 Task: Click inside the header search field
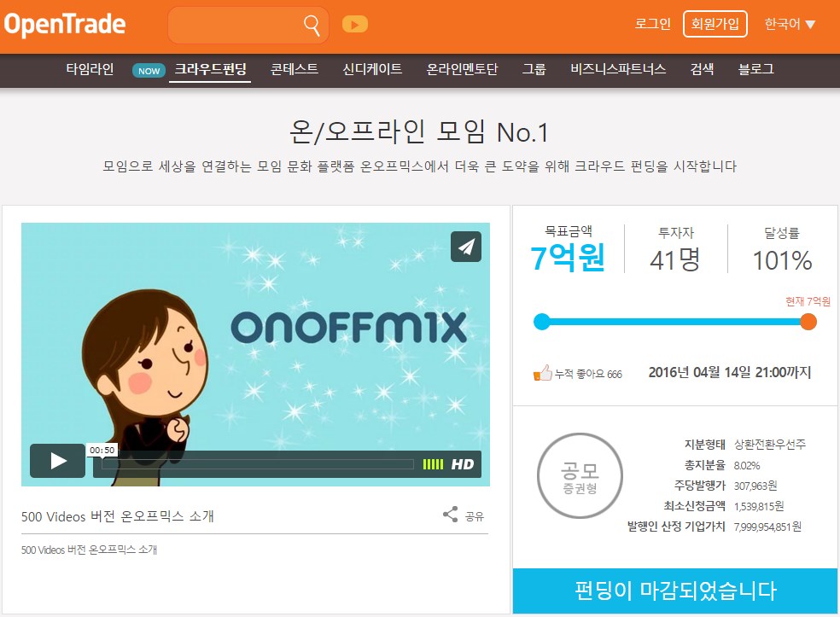click(x=236, y=25)
